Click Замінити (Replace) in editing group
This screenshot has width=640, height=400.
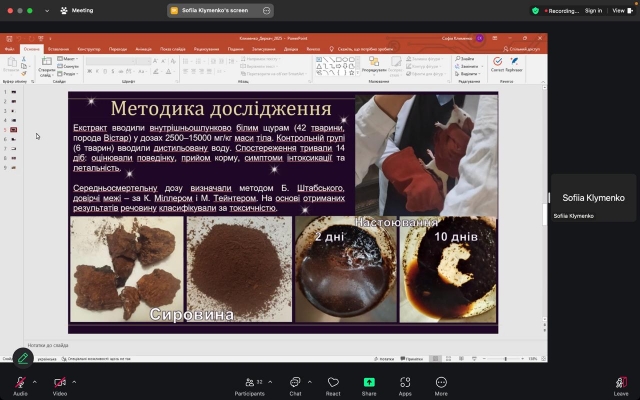(469, 66)
